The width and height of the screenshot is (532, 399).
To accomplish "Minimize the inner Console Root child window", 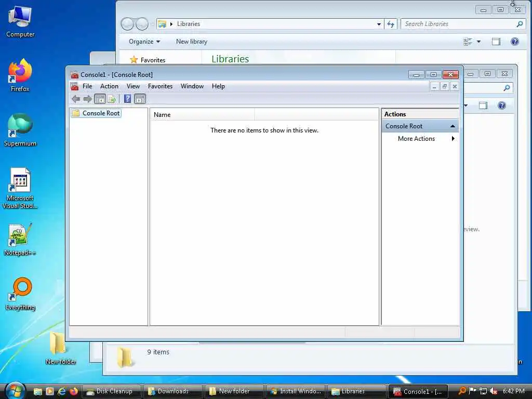I will tap(434, 87).
